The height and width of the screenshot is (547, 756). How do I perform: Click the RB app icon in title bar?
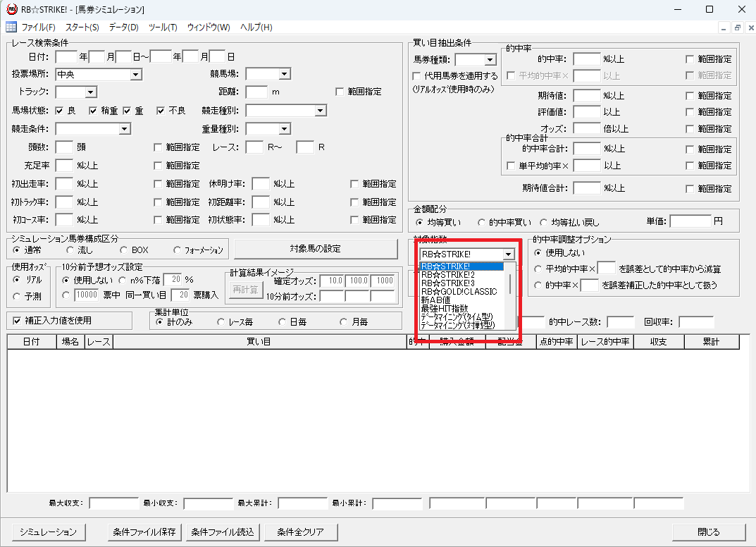(x=11, y=9)
